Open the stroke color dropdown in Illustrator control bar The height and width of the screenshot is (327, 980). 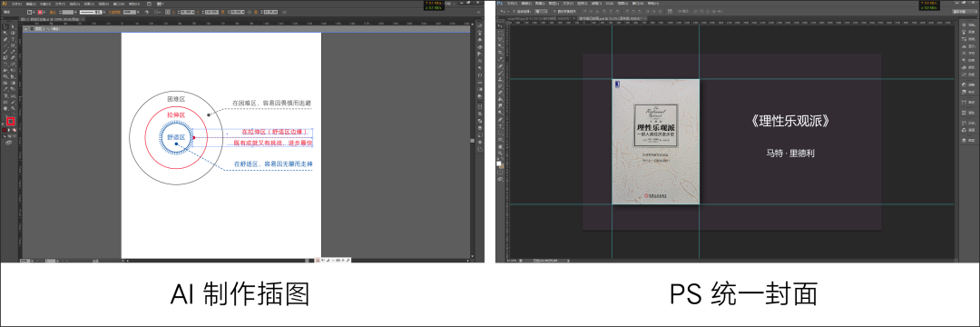tap(44, 12)
